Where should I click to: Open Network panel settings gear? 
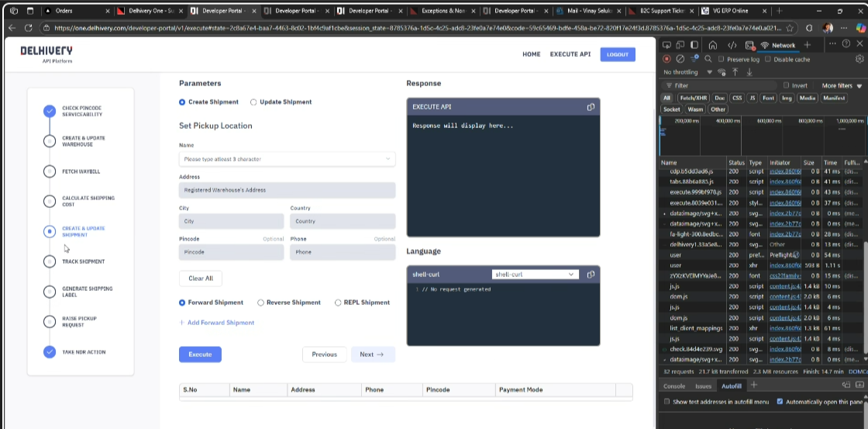pyautogui.click(x=859, y=59)
